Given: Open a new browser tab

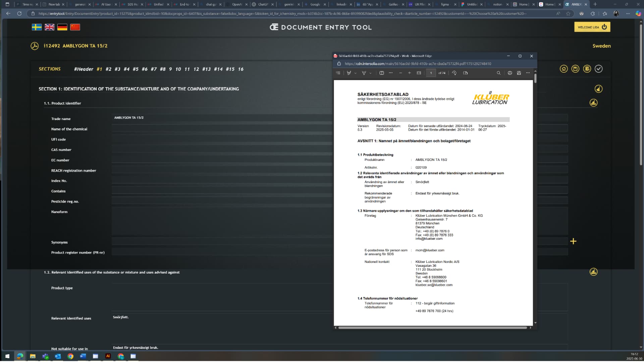Looking at the screenshot, I should (595, 4).
